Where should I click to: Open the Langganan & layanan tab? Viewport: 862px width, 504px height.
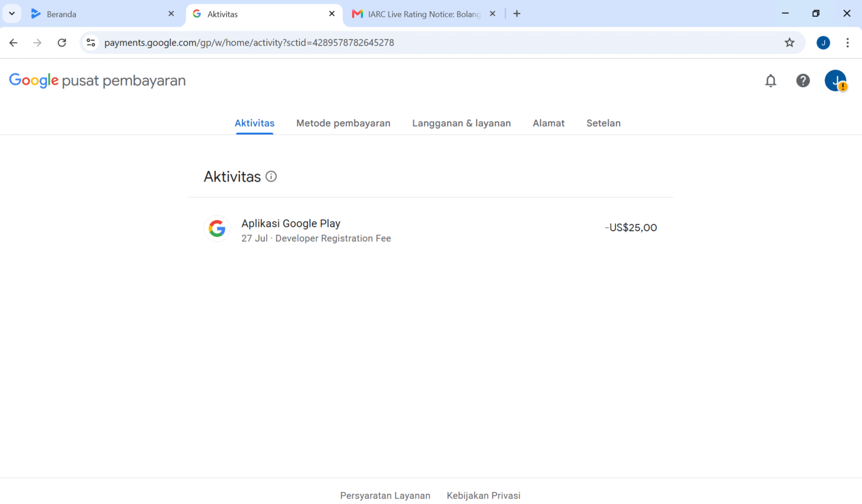[x=462, y=123]
